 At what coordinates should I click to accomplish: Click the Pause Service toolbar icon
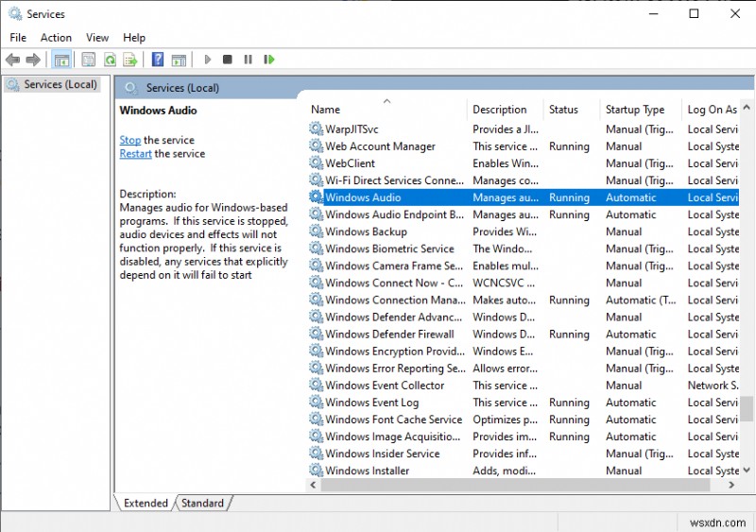click(x=248, y=60)
